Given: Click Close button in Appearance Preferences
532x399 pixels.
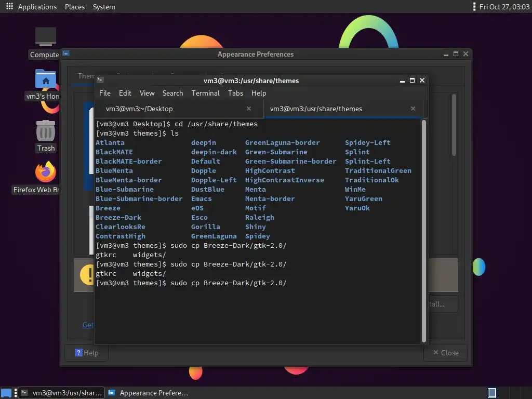Looking at the screenshot, I should click(445, 353).
